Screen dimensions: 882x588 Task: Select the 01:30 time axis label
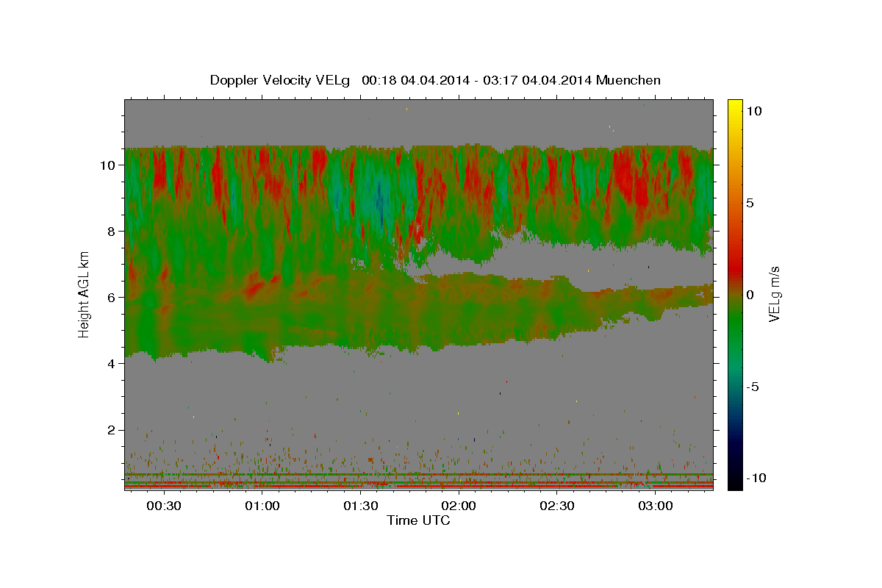pyautogui.click(x=360, y=506)
